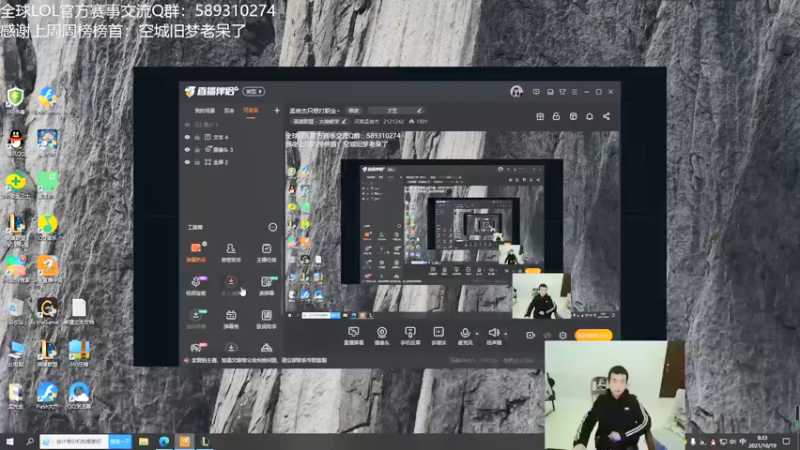Open the 歌词助手 tool

266,319
